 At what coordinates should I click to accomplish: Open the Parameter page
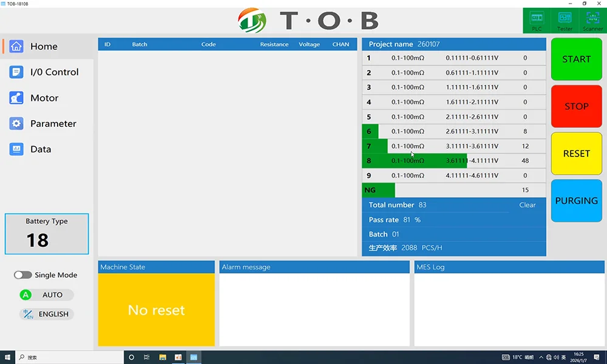(53, 124)
